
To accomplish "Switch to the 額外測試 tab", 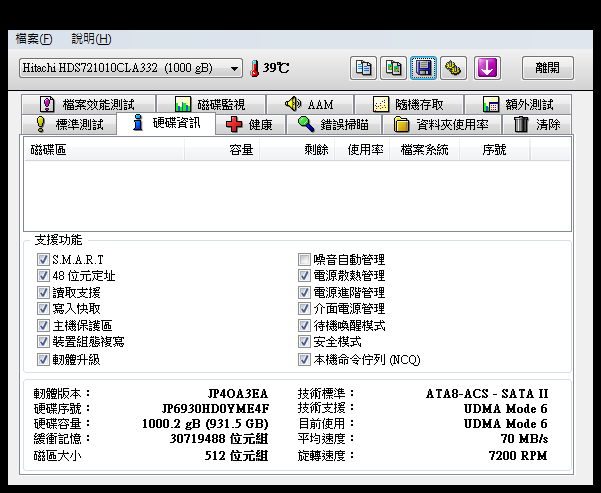I will [x=518, y=104].
